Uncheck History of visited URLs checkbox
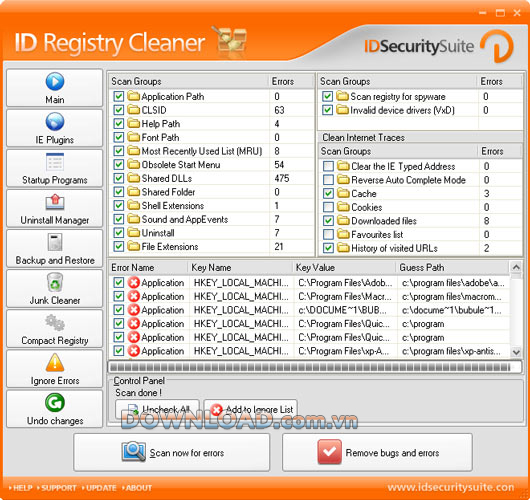The height and width of the screenshot is (500, 530). [x=328, y=248]
